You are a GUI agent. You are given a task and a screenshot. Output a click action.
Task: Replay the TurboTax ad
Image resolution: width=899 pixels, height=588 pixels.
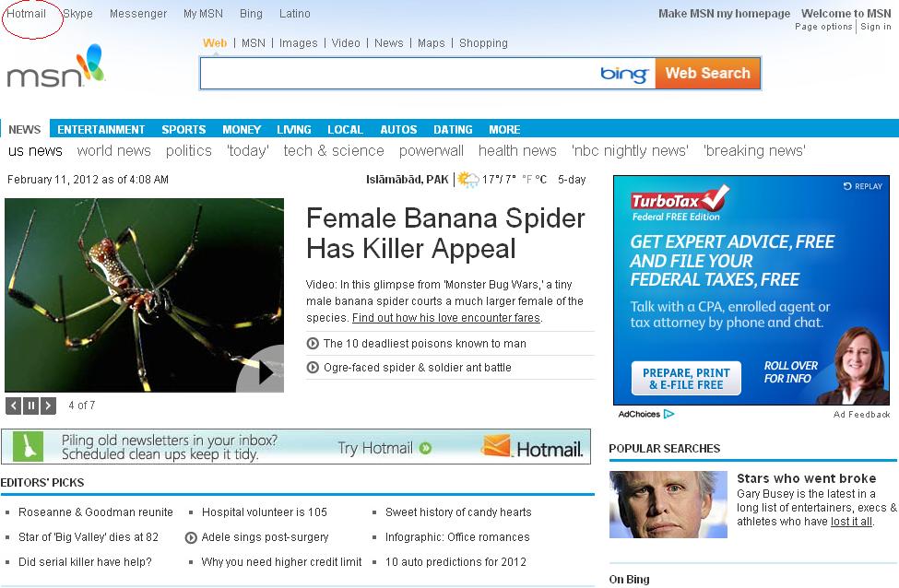(863, 186)
